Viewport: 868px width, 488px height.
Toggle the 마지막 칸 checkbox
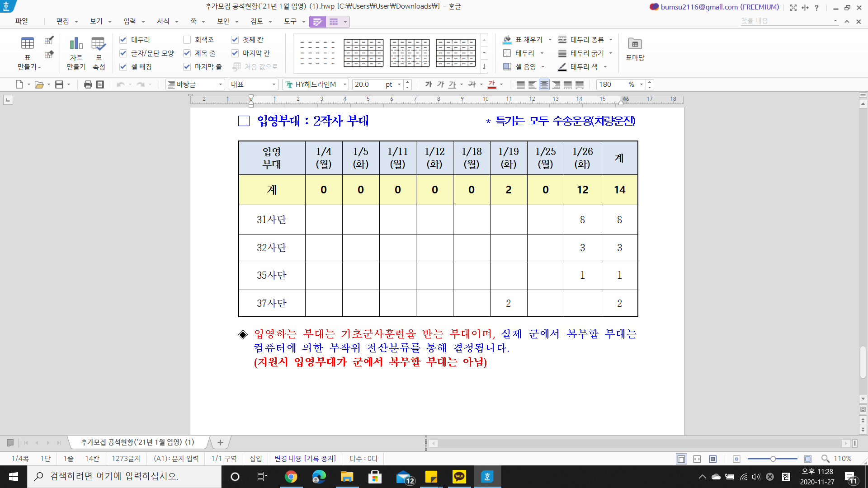tap(235, 53)
